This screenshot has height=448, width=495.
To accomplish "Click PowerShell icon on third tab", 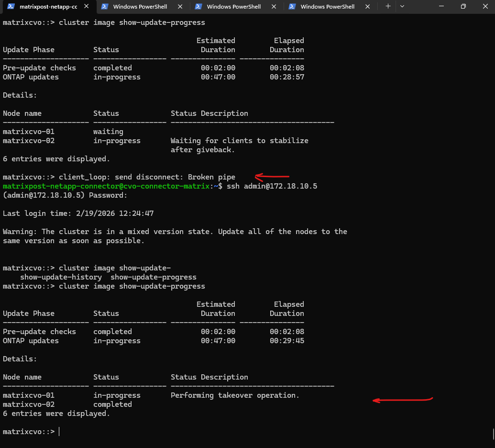I will tap(198, 7).
